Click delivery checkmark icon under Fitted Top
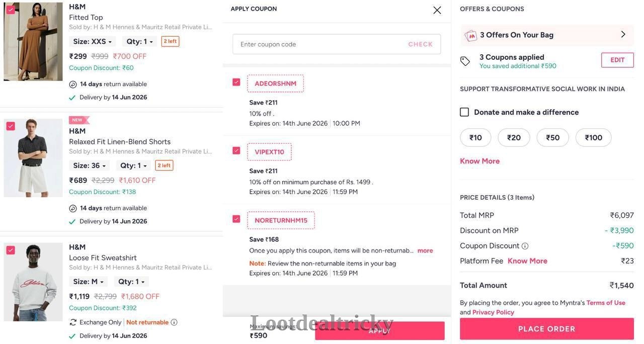The height and width of the screenshot is (344, 644). point(72,98)
